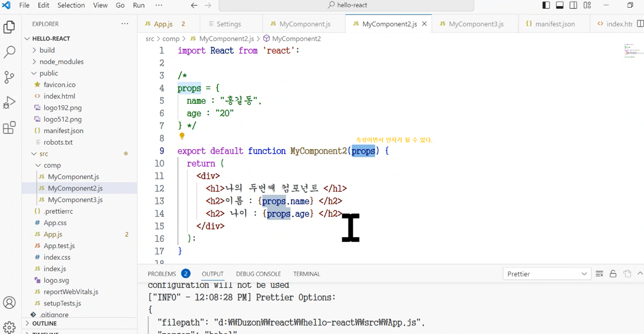Image resolution: width=644 pixels, height=334 pixels.
Task: Switch to the App.js editor tab
Action: (169, 24)
